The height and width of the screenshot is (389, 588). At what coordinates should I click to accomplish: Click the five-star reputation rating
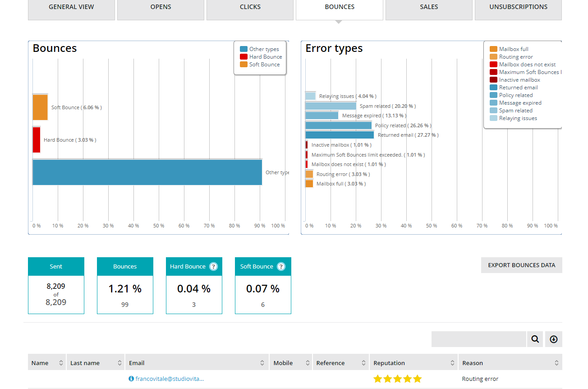coord(397,379)
